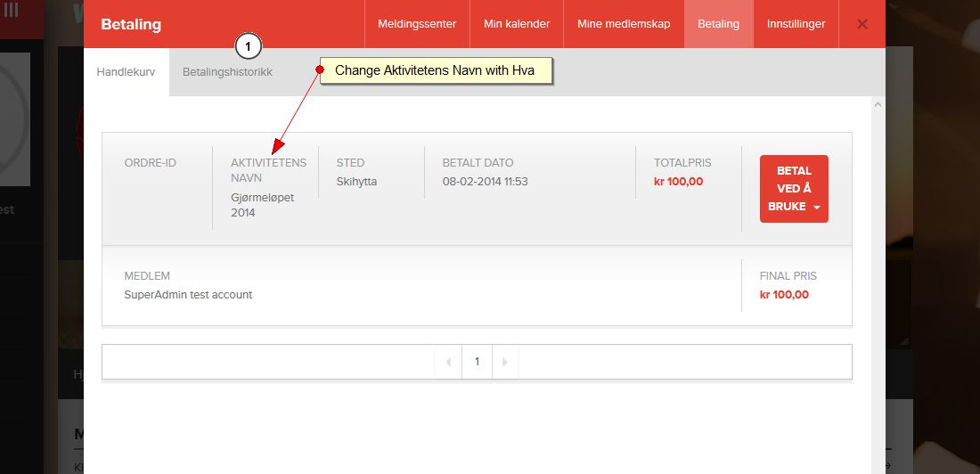This screenshot has height=474, width=980.
Task: Click the Gjørmeløpet 2014 activity name
Action: point(263,205)
